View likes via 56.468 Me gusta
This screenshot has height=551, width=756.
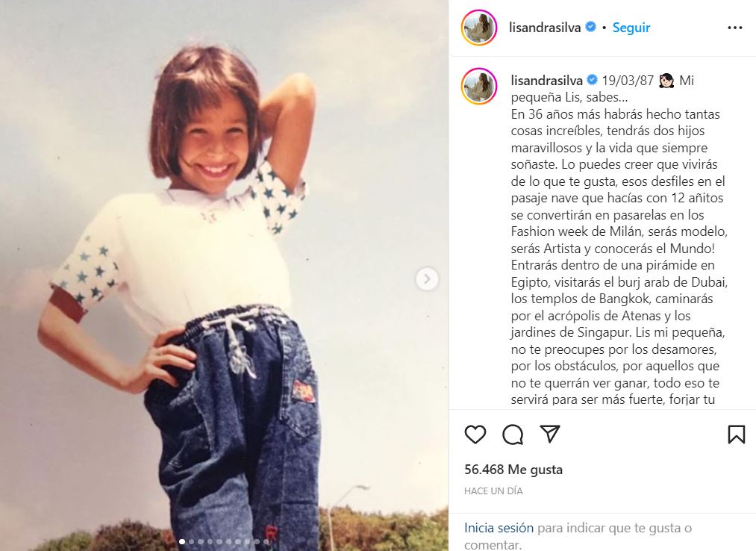[513, 470]
